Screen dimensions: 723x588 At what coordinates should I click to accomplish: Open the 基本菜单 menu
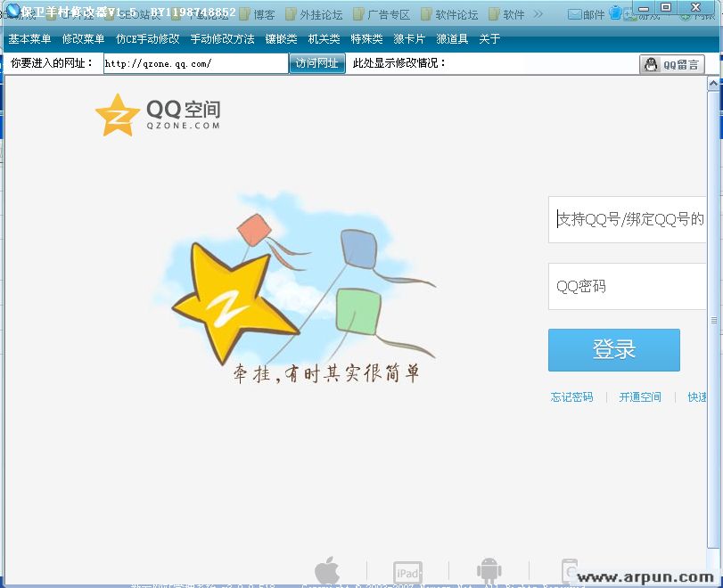click(x=29, y=39)
